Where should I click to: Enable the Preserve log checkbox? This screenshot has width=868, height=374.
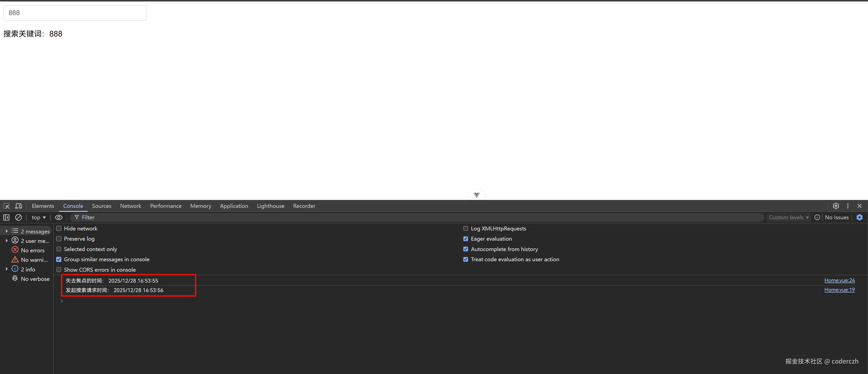tap(59, 239)
